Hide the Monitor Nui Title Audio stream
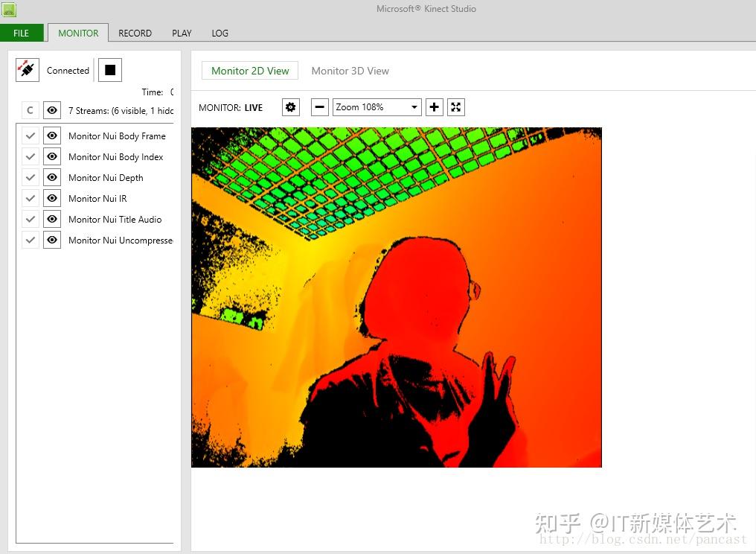 [51, 219]
